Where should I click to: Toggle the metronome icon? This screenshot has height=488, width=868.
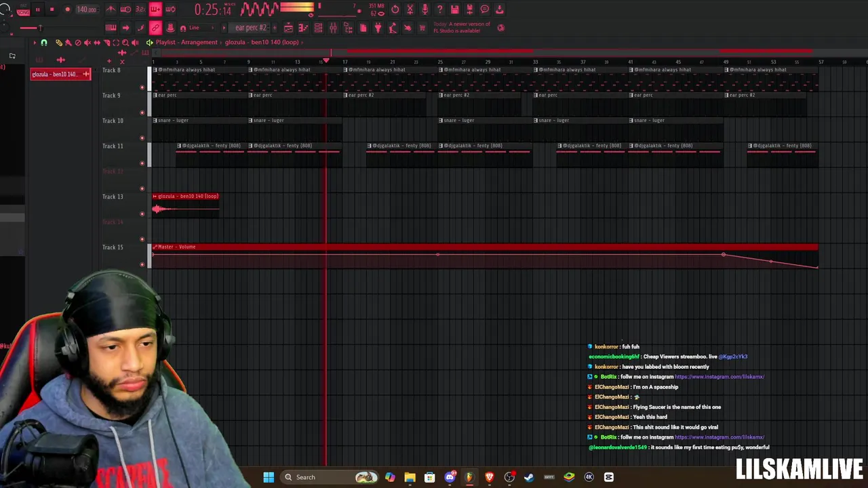point(111,9)
